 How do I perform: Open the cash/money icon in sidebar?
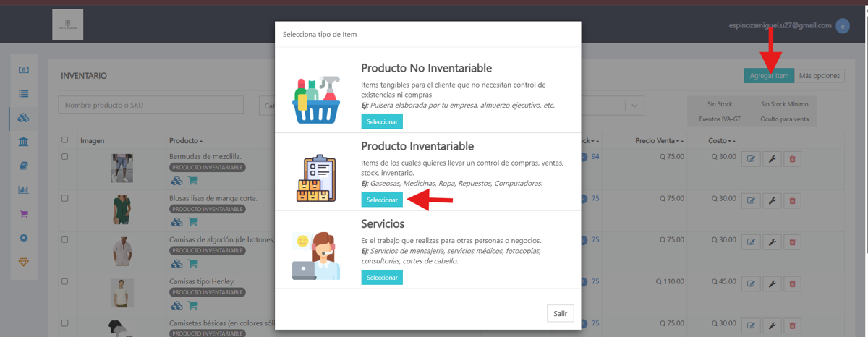pyautogui.click(x=24, y=69)
